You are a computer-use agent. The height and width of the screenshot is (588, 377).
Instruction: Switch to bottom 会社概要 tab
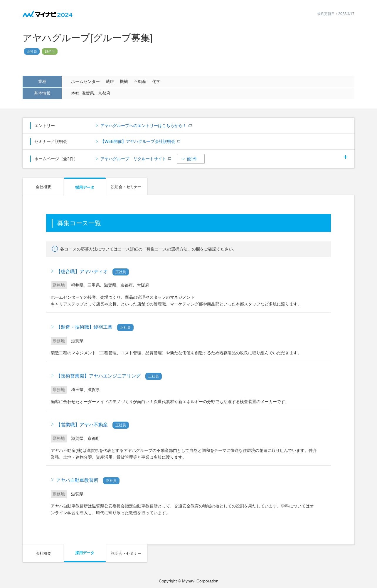pyautogui.click(x=43, y=553)
